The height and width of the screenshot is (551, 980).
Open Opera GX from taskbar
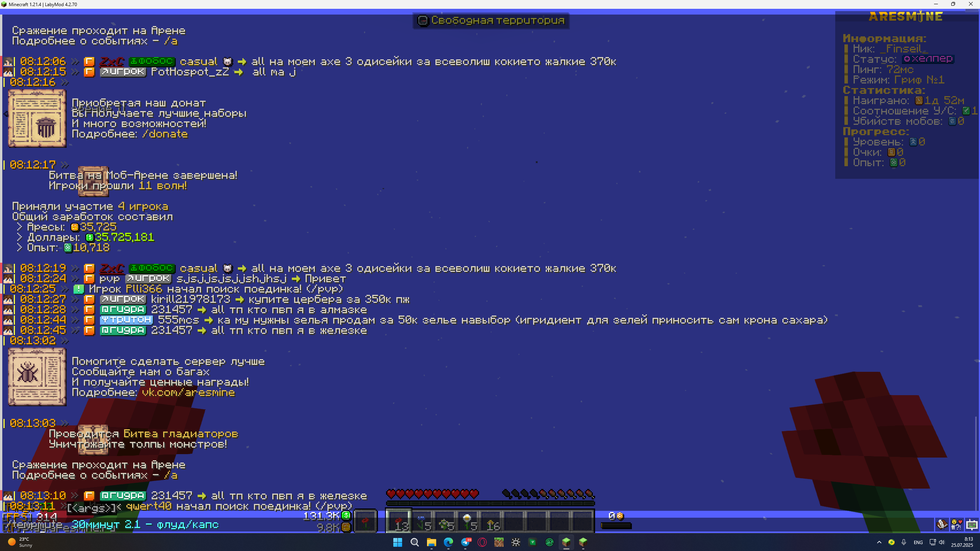[x=482, y=542]
